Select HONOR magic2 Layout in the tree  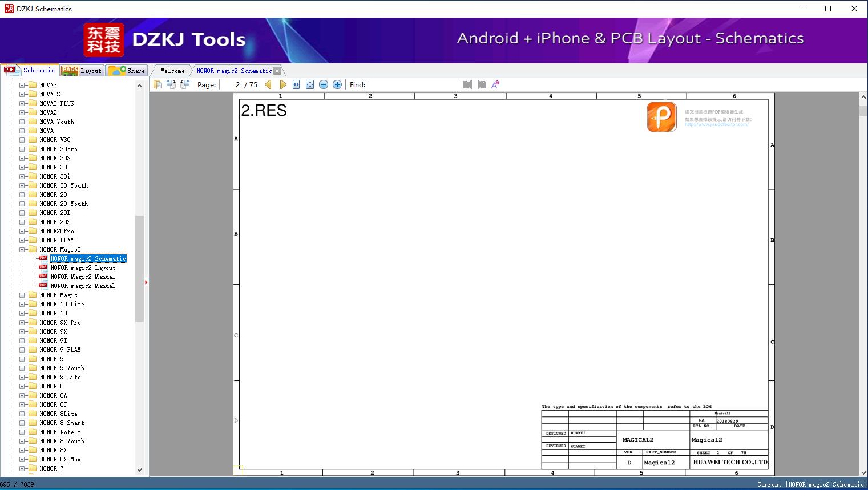(83, 268)
